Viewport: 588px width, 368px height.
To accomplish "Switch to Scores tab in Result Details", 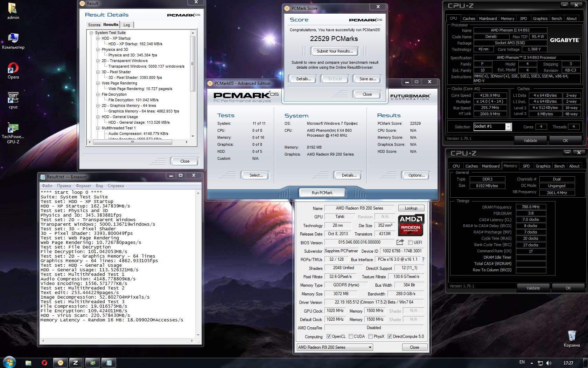I will 94,25.
